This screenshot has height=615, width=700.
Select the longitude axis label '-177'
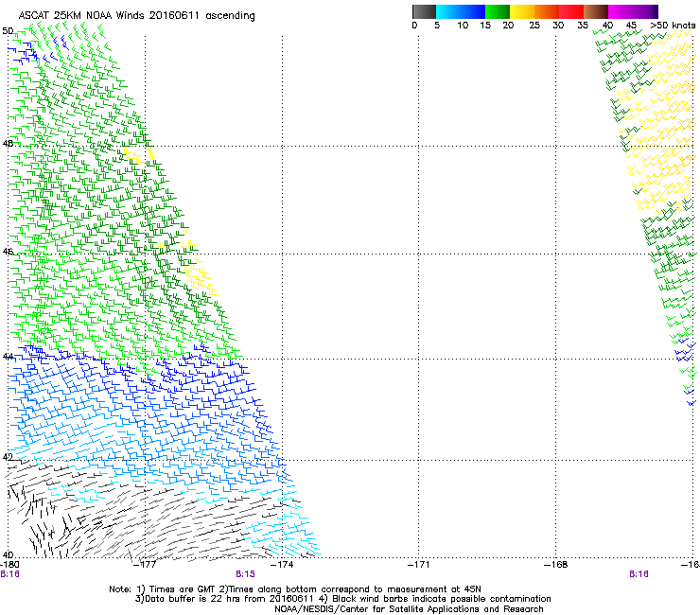pos(145,565)
